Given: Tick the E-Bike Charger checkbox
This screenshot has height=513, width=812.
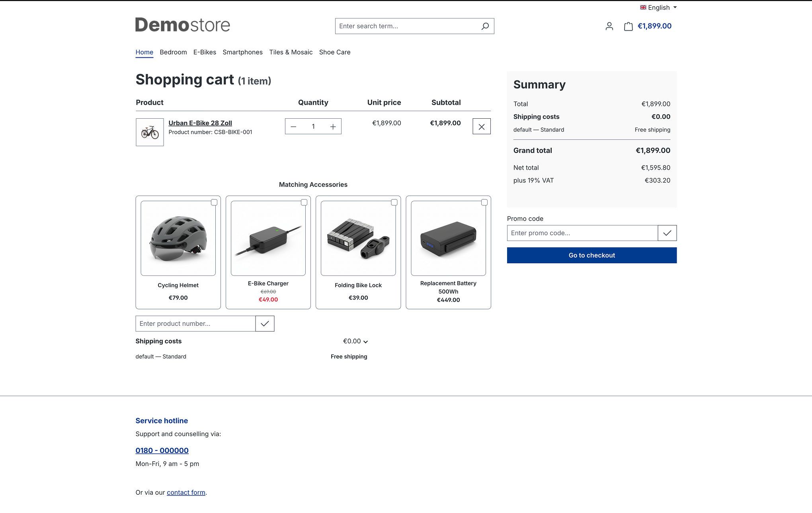Looking at the screenshot, I should tap(304, 202).
